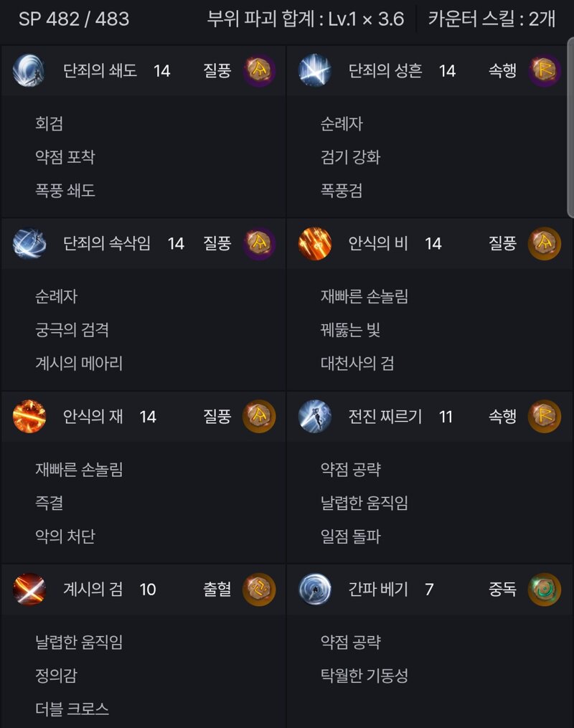Select the 전진 찌르기 skill icon
This screenshot has width=574, height=728.
point(314,416)
